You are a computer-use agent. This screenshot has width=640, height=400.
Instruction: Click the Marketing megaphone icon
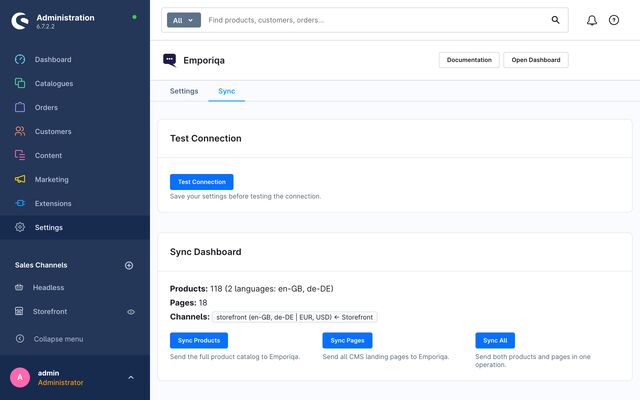click(20, 179)
